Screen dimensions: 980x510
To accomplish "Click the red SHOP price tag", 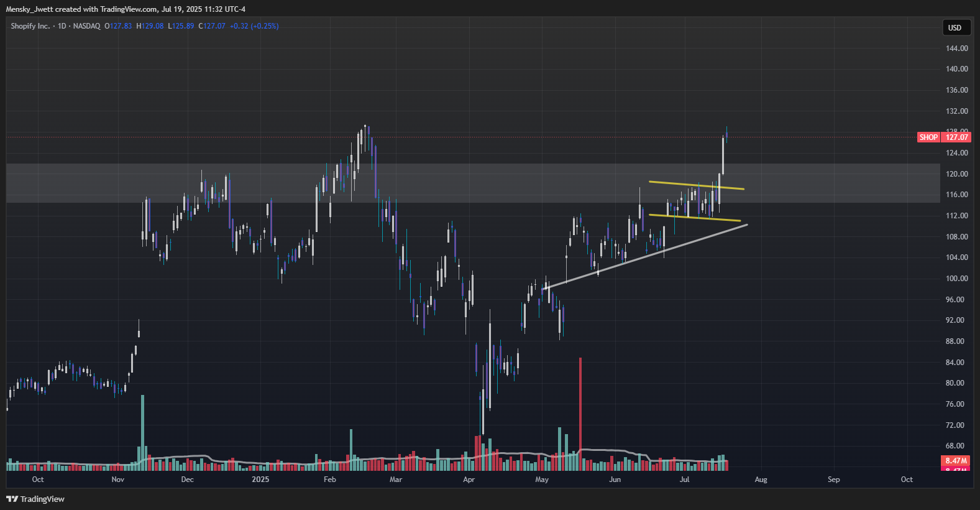I will tap(928, 137).
